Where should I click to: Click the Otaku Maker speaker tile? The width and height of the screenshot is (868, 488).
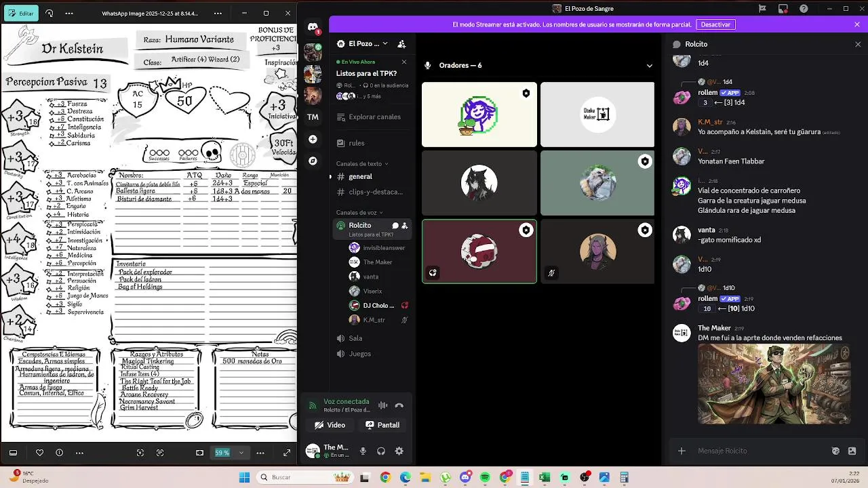[x=597, y=115]
